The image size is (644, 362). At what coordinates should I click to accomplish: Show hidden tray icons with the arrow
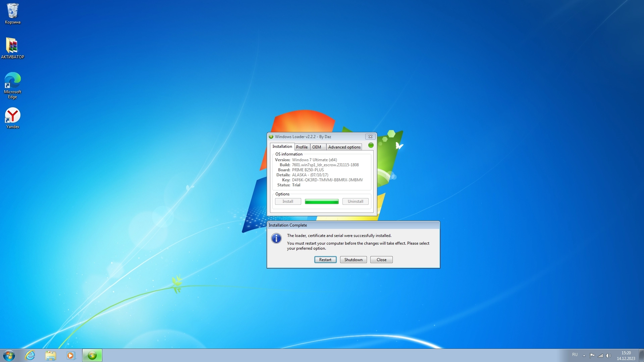[584, 356]
